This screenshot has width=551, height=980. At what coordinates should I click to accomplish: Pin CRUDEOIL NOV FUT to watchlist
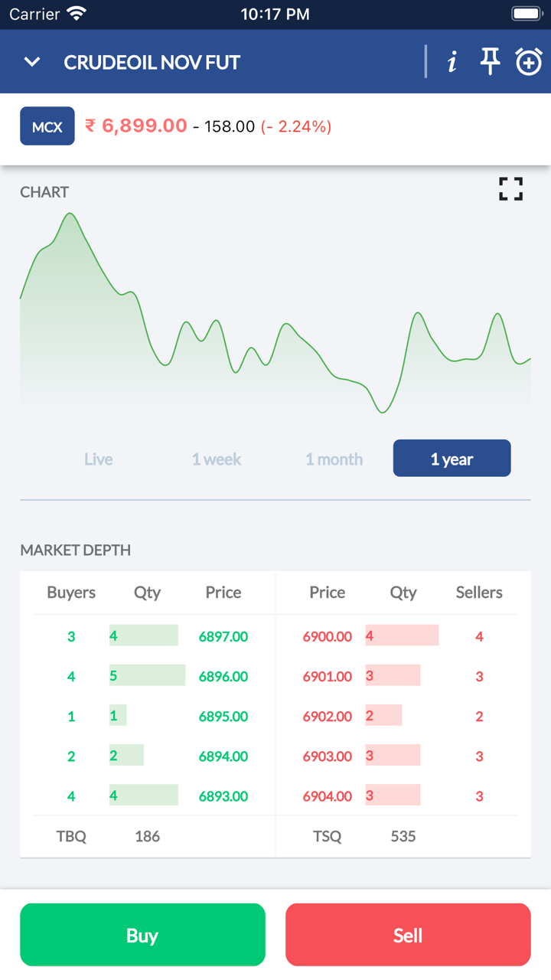[490, 61]
